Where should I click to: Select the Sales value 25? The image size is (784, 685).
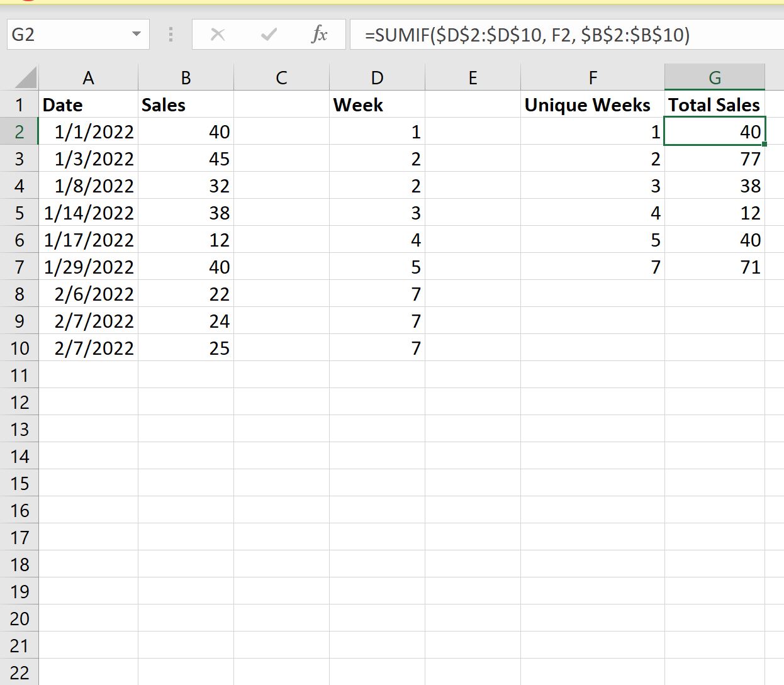[x=186, y=348]
